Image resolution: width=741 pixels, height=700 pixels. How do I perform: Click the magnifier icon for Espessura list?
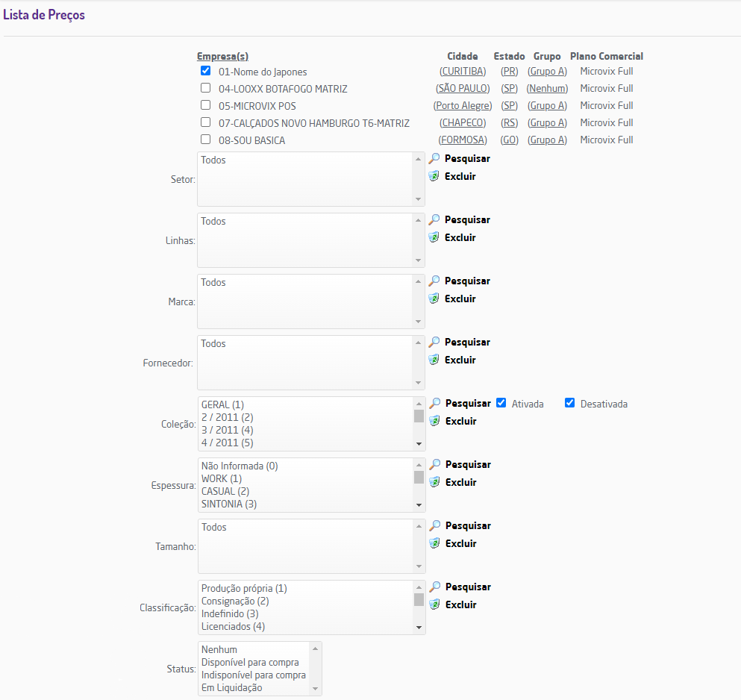click(434, 465)
